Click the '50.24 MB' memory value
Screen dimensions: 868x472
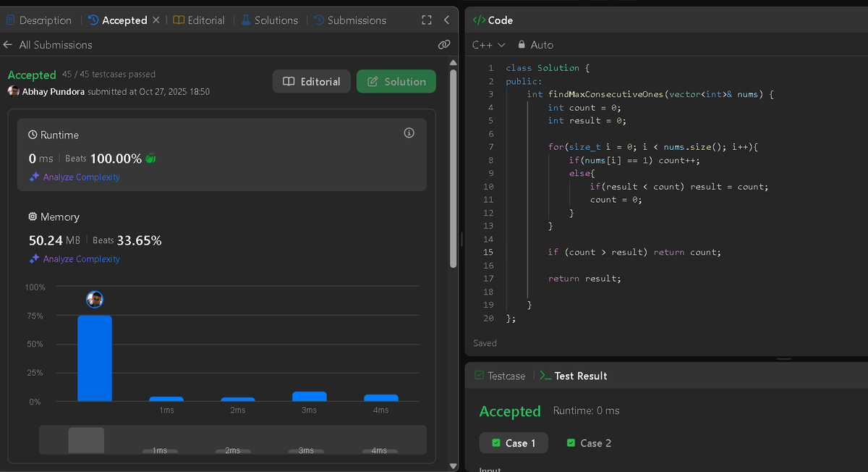pos(54,240)
